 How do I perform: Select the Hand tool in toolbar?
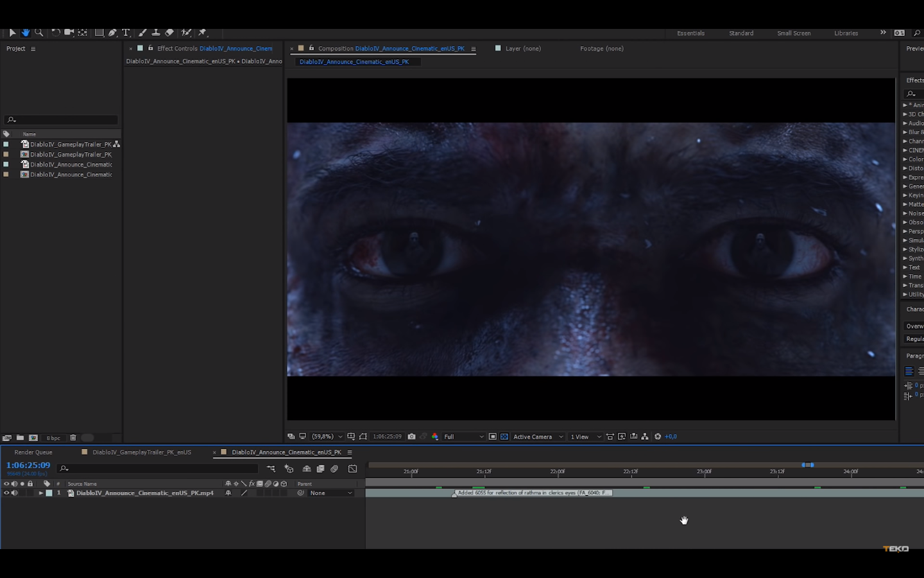(x=26, y=33)
